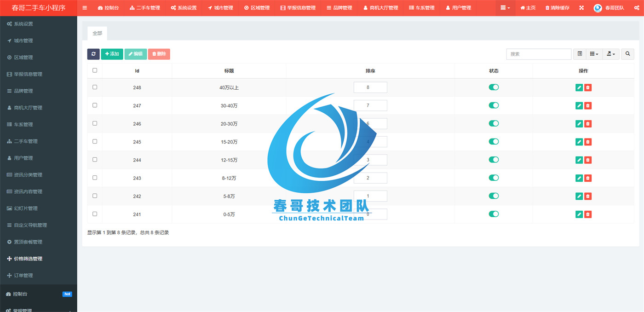The width and height of the screenshot is (644, 312).
Task: Open the export dropdown in table toolbar
Action: click(611, 54)
